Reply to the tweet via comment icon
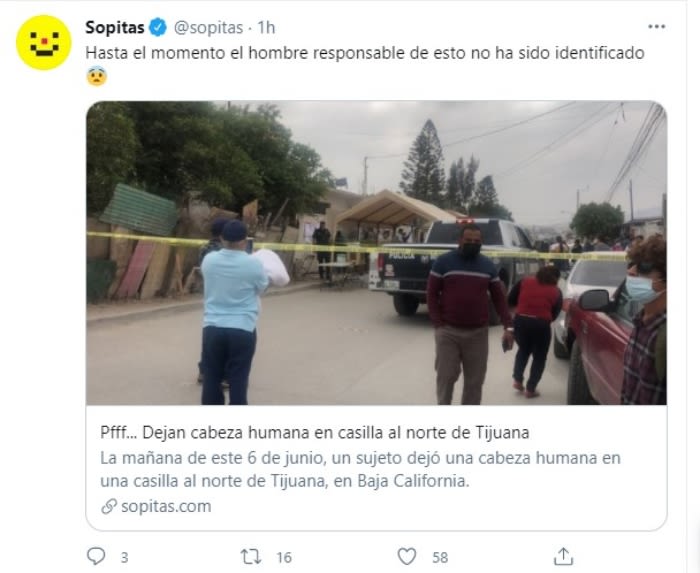700x573 pixels. (x=96, y=556)
